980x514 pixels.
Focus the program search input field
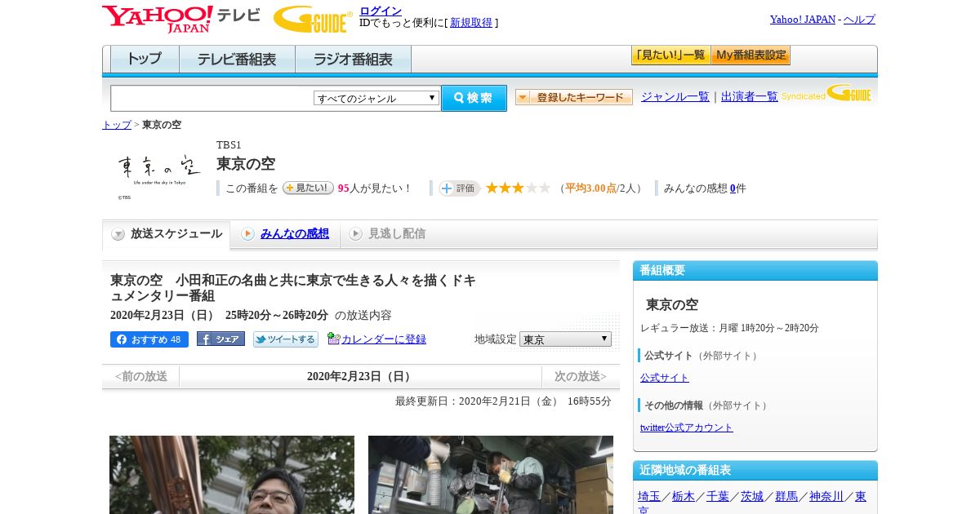pyautogui.click(x=212, y=98)
